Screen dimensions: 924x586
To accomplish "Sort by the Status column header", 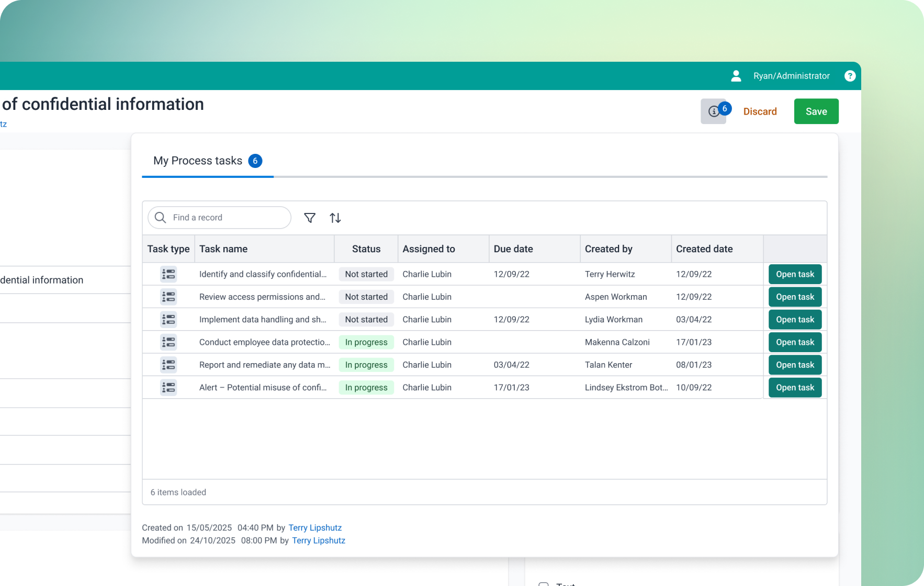I will coord(366,249).
